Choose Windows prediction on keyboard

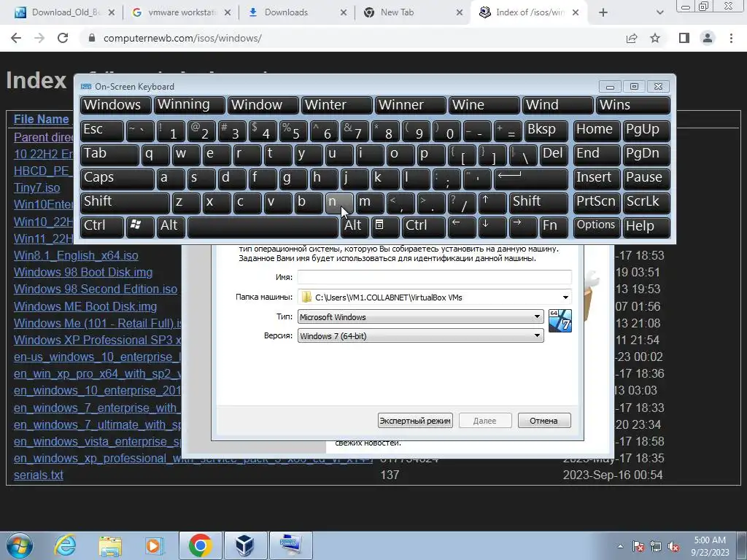point(116,105)
